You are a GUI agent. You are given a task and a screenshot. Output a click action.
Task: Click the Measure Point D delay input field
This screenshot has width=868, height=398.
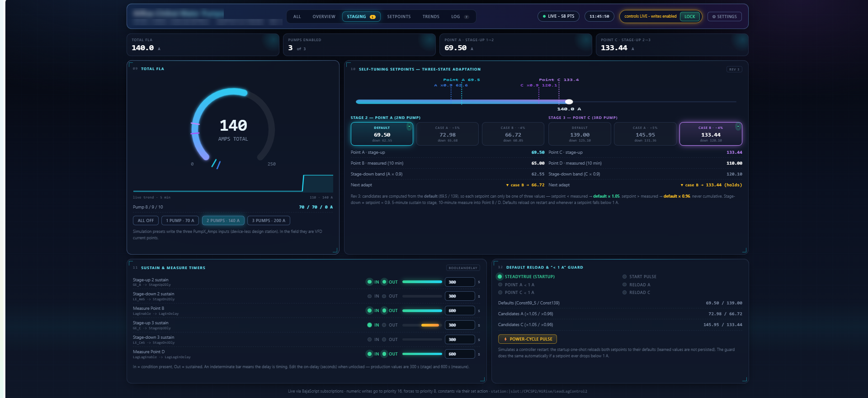tap(460, 354)
